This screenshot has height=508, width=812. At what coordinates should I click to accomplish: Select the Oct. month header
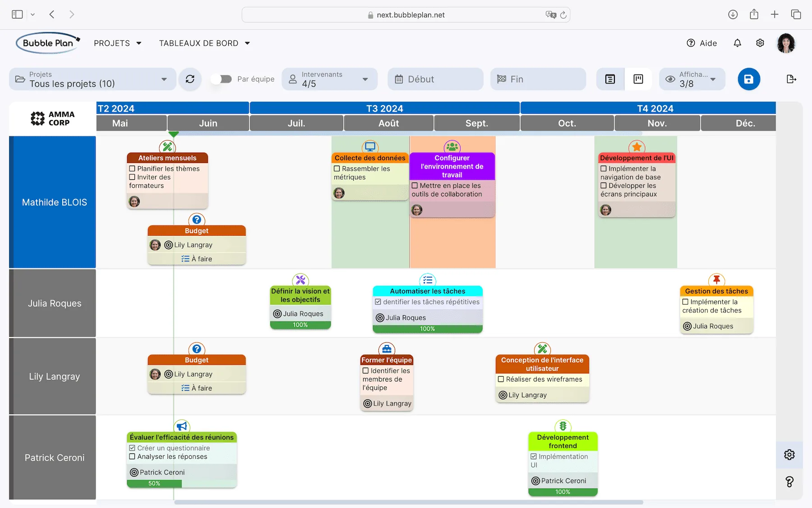[567, 123]
